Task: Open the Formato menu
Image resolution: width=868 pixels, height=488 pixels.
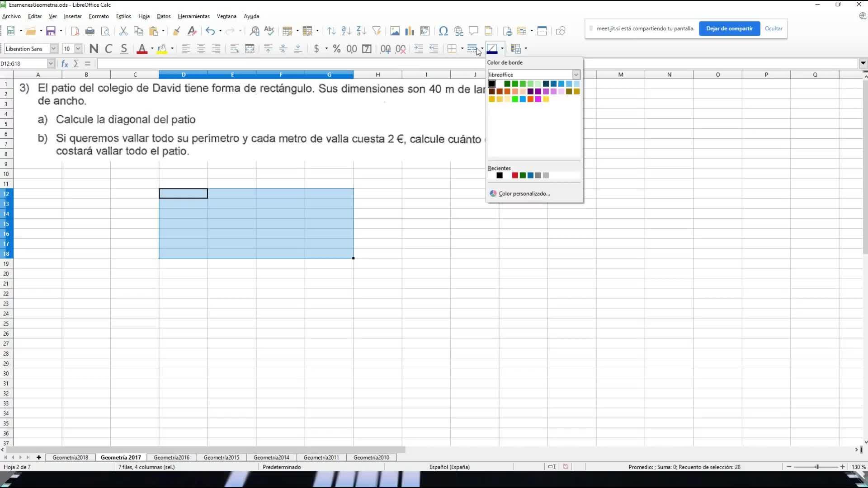Action: point(99,16)
